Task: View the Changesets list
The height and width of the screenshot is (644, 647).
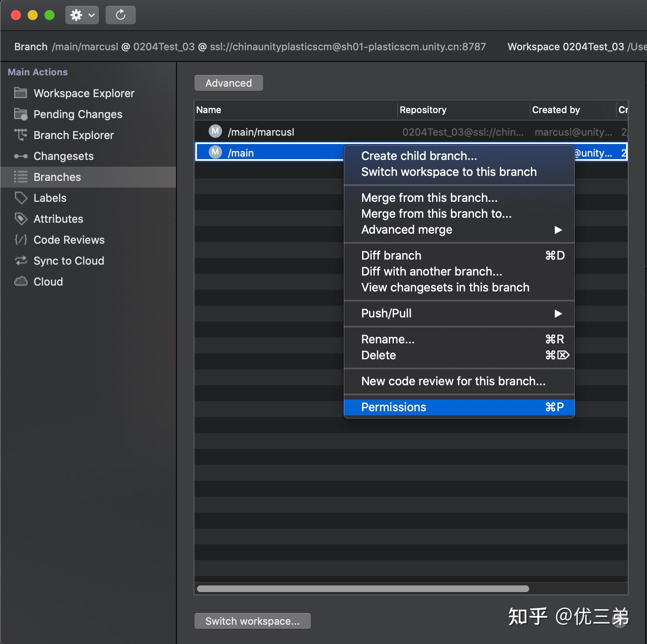Action: click(63, 156)
